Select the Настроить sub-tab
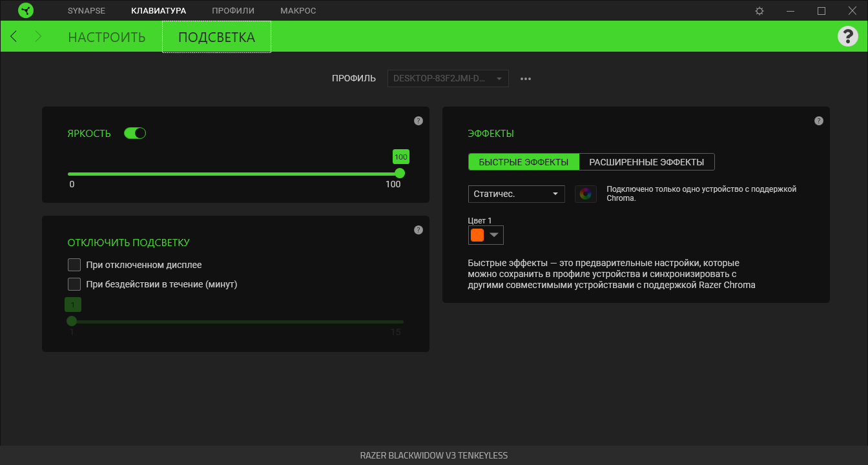The image size is (868, 465). pos(107,37)
